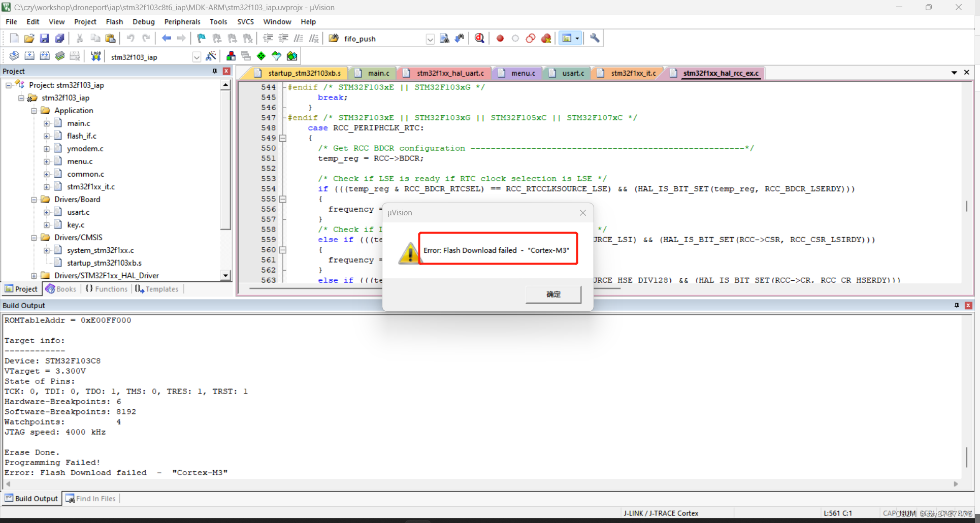Navigate backwards with the blue arrow
Viewport: 980px width, 523px height.
[166, 38]
